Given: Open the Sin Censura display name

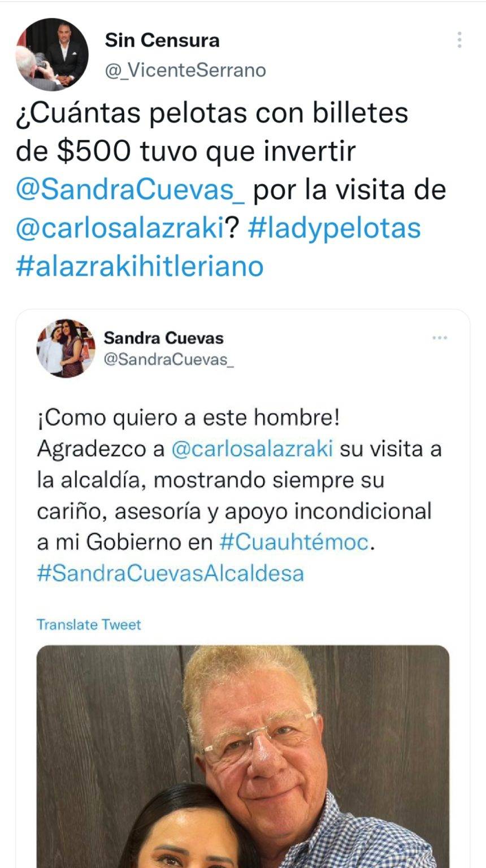Looking at the screenshot, I should [x=162, y=40].
